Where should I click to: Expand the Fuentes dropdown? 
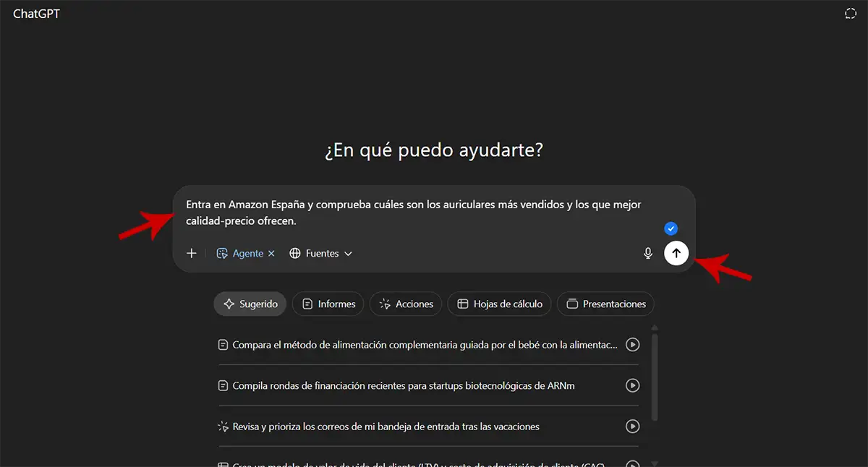(321, 254)
